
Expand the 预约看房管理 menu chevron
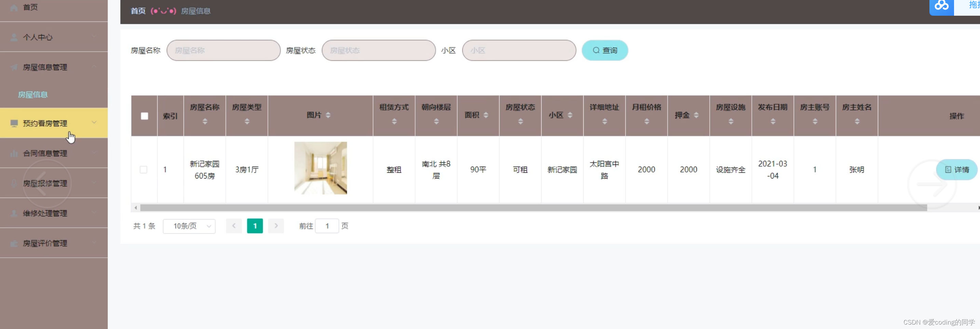coord(94,122)
